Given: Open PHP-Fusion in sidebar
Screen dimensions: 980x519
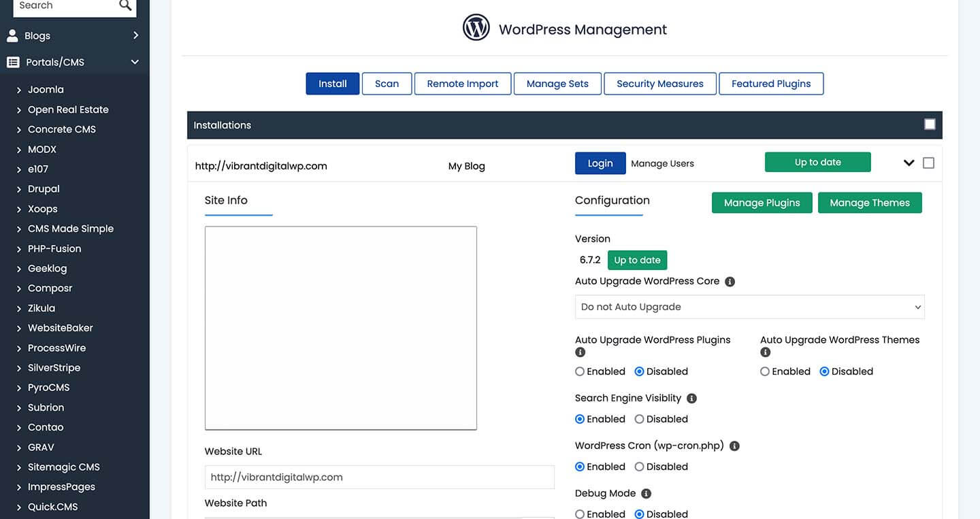Looking at the screenshot, I should click(x=54, y=248).
